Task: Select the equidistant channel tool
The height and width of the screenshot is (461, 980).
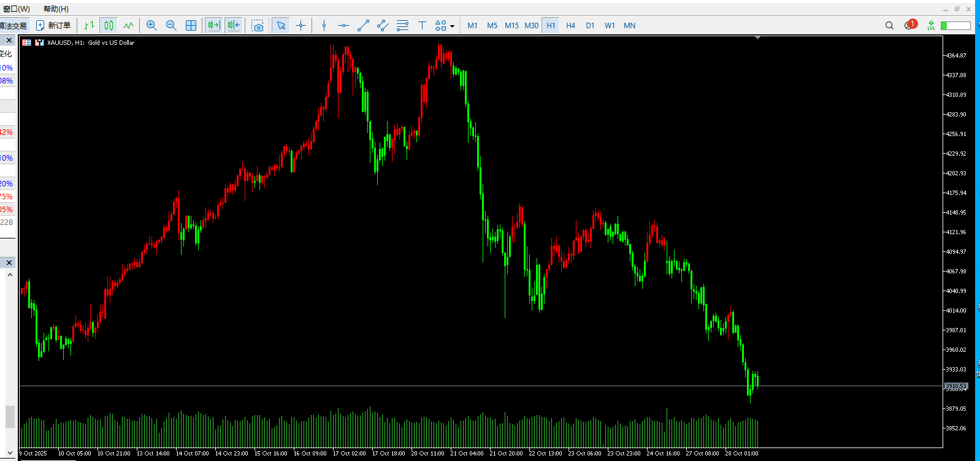Action: [383, 25]
